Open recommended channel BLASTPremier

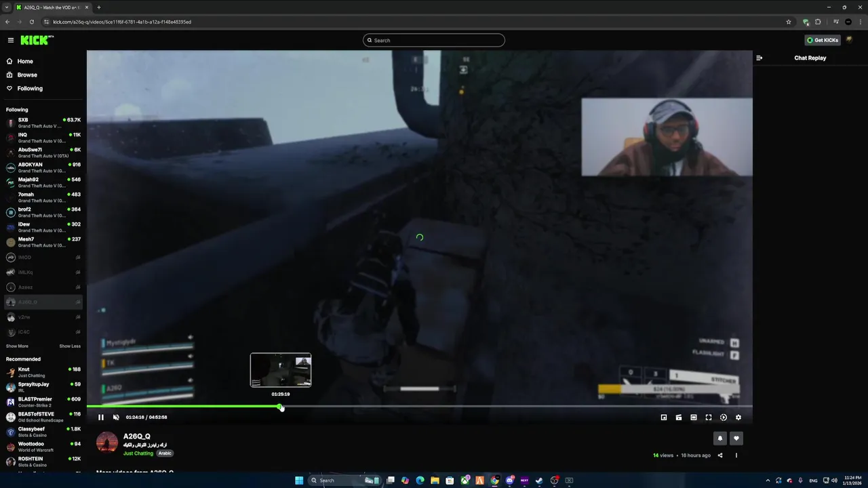point(43,402)
